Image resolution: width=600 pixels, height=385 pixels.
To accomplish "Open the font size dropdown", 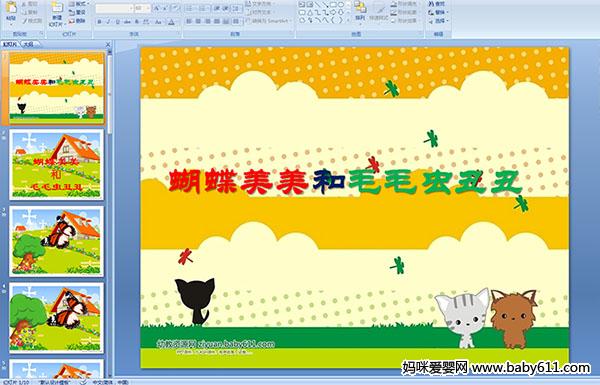I will click(143, 8).
